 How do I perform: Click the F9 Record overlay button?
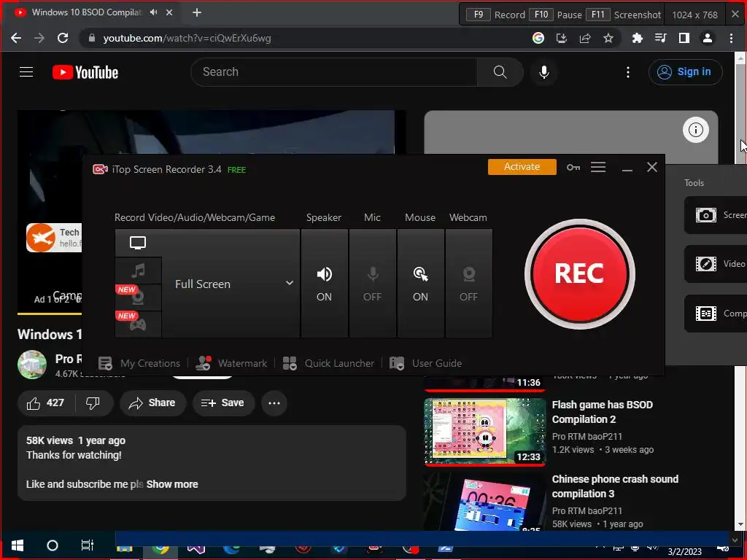point(495,15)
